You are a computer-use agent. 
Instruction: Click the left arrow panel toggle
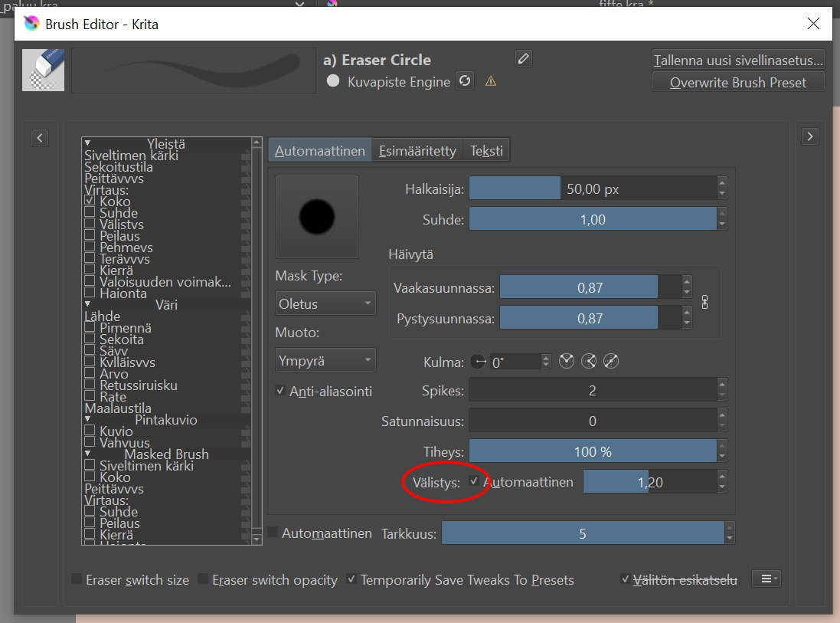(x=41, y=137)
